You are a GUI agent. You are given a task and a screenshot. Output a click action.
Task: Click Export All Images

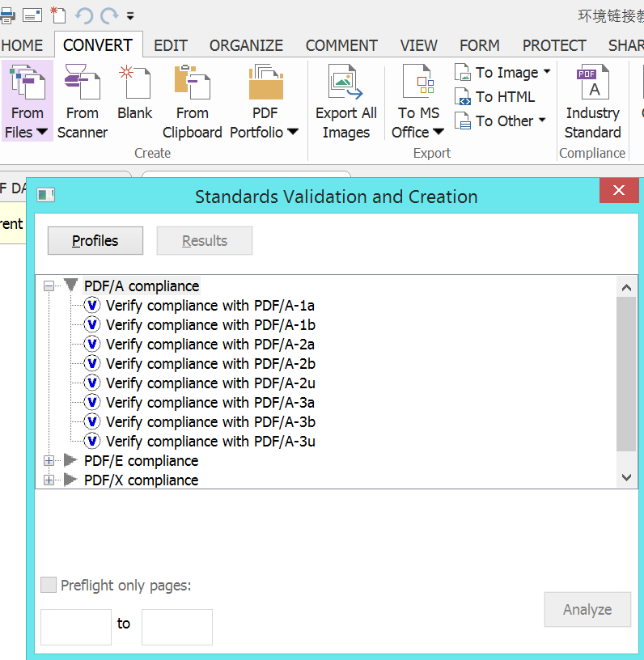[x=346, y=101]
